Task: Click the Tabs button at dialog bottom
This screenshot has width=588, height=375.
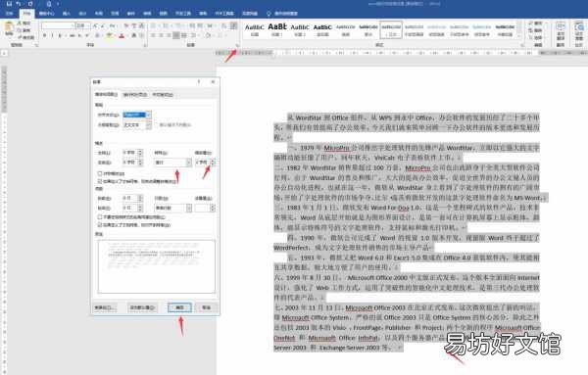Action: pos(105,307)
